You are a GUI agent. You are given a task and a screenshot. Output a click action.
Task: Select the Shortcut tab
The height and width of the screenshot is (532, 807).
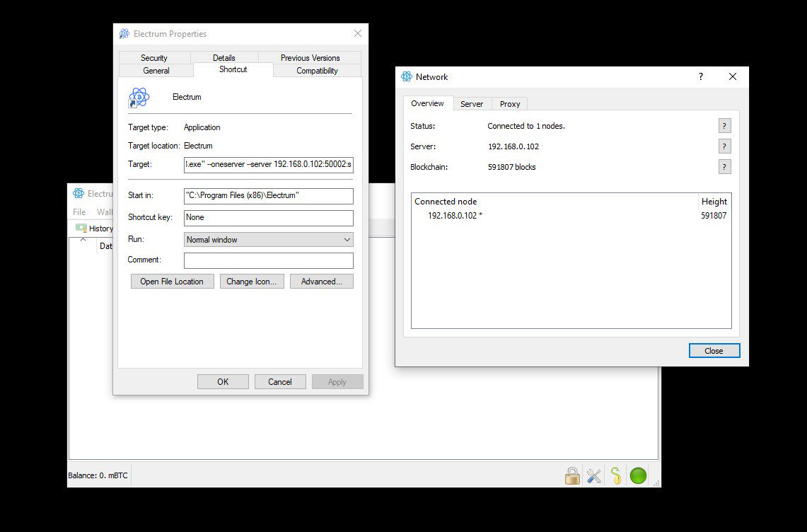click(x=233, y=69)
